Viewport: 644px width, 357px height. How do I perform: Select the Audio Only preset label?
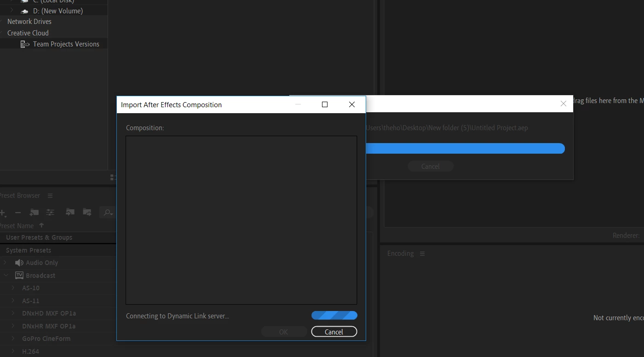(42, 263)
